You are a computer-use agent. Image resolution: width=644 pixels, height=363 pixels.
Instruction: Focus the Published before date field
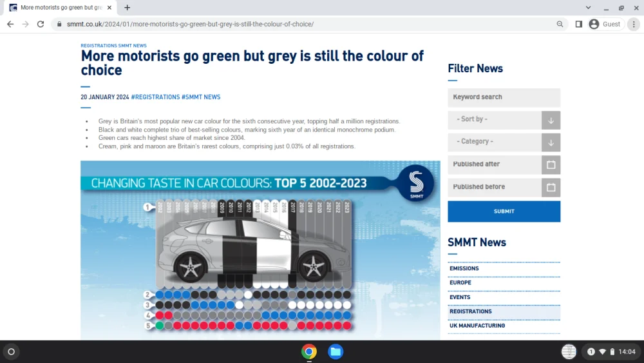(495, 187)
